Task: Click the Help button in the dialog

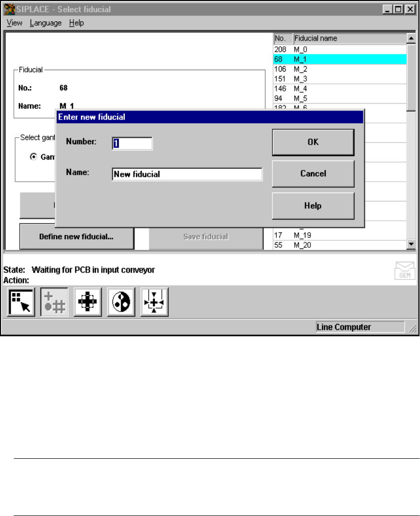Action: pos(313,206)
